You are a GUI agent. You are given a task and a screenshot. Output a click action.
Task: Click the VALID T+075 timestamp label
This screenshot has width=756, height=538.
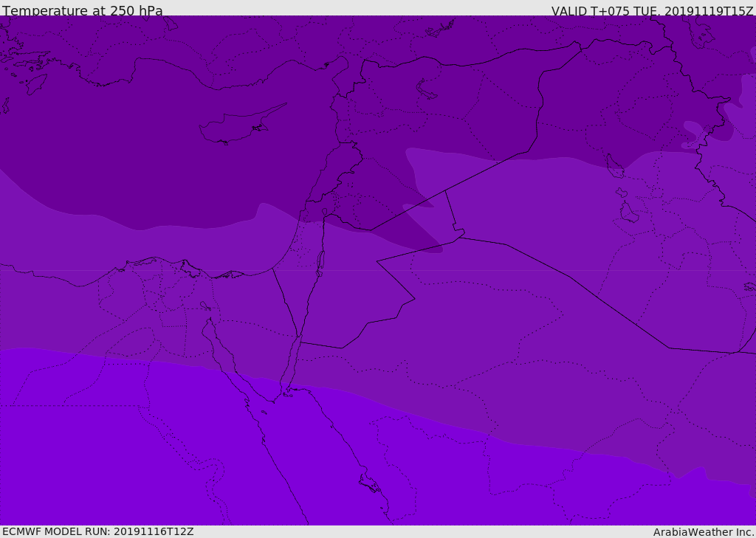pyautogui.click(x=652, y=11)
